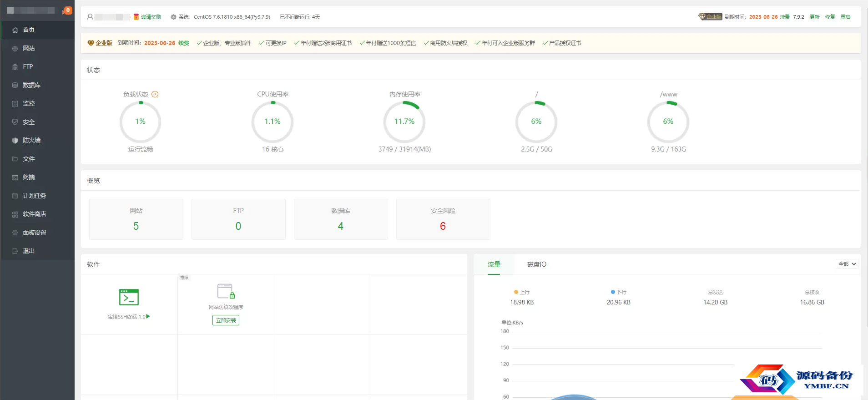Click the root / disk 6% gauge

pyautogui.click(x=536, y=122)
